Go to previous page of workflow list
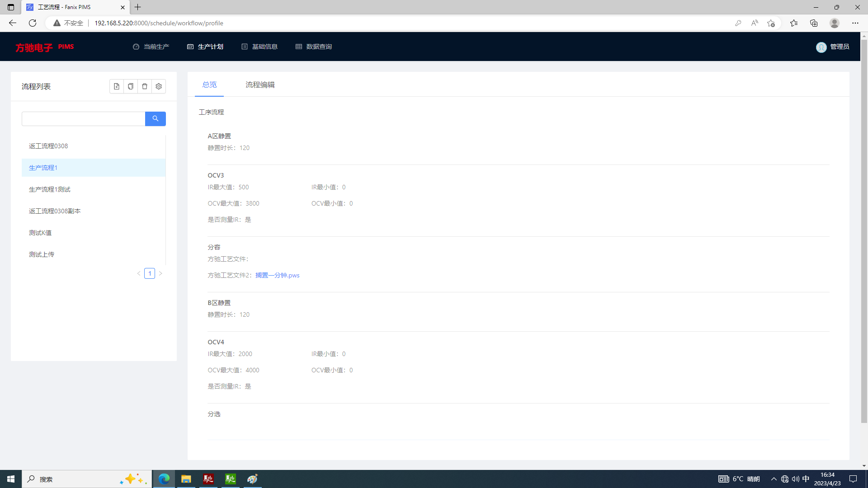Screen dimensions: 868x488 coord(139,273)
